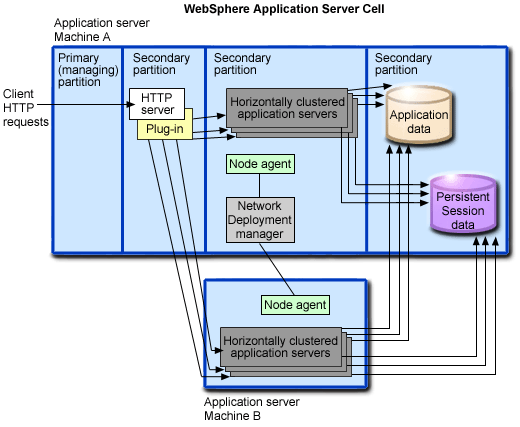Click the Node agent box in Machine B

tap(295, 305)
